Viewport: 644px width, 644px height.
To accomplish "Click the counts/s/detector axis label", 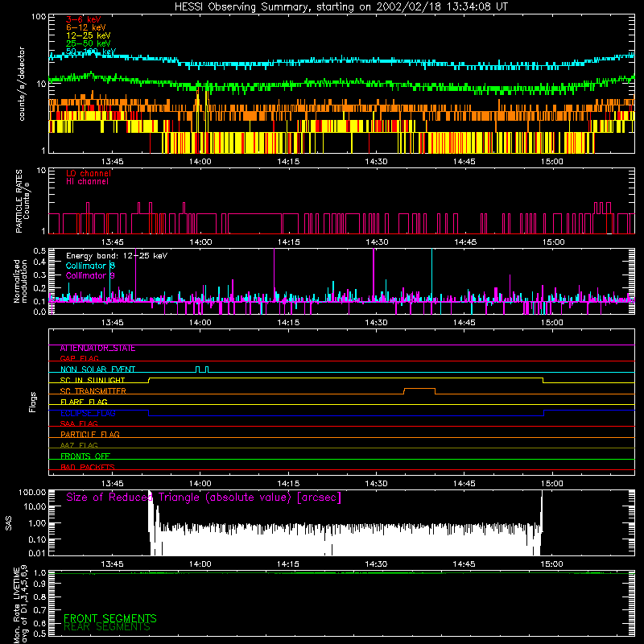I will 22,84.
